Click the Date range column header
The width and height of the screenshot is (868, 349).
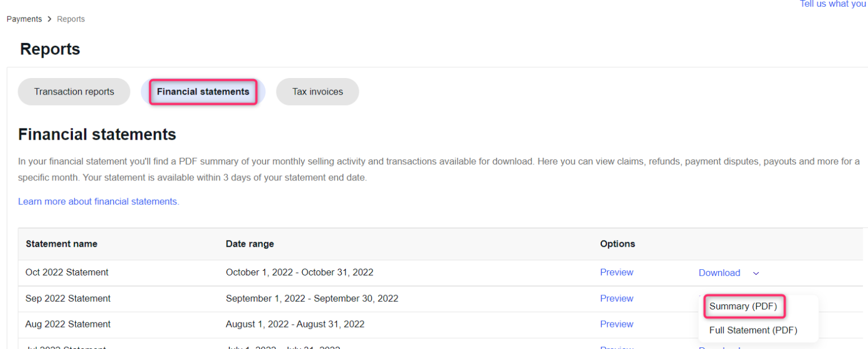click(x=250, y=244)
